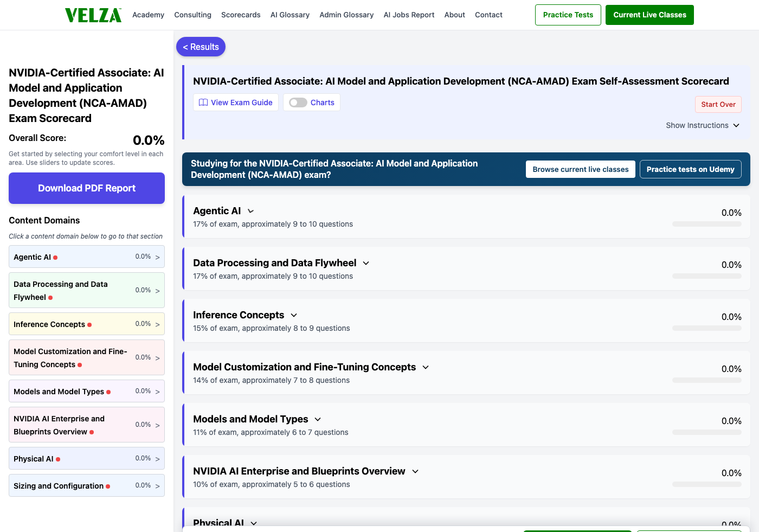This screenshot has width=759, height=532.
Task: Expand Show Instructions chevron
Action: 736,125
